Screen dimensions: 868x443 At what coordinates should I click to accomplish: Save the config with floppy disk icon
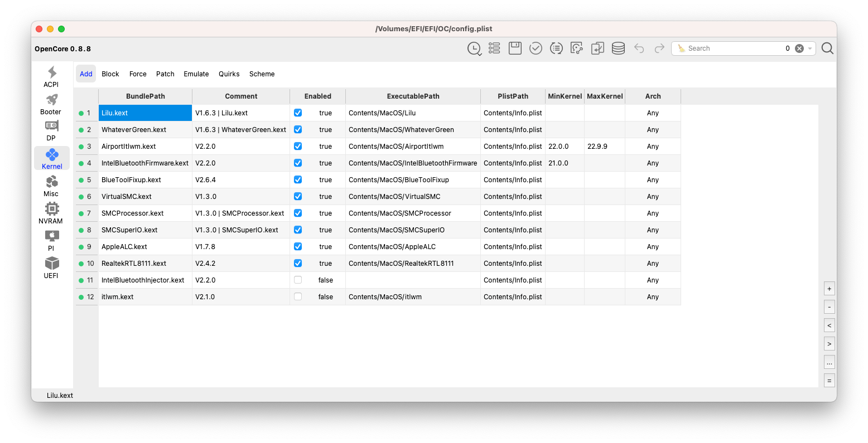[515, 48]
